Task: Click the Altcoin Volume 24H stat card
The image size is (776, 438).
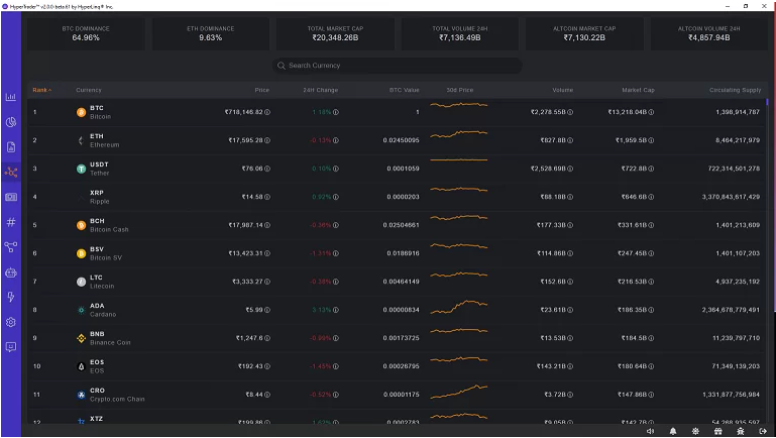Action: [x=709, y=33]
